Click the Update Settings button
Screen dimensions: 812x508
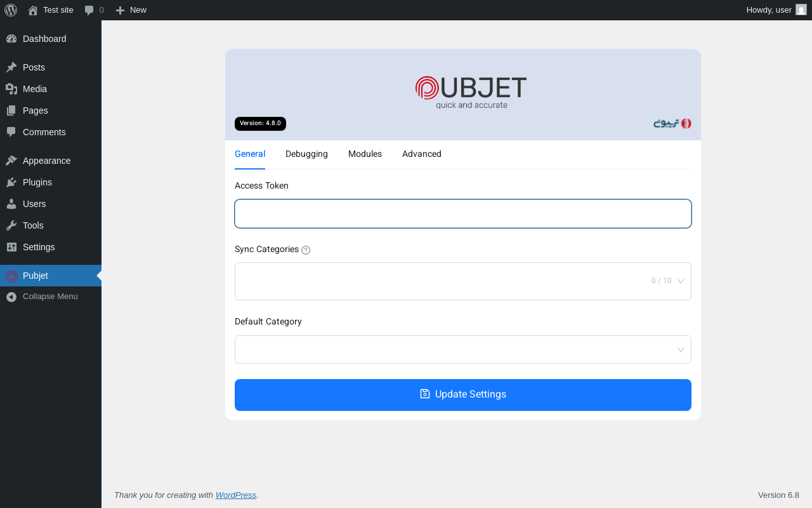click(x=463, y=395)
